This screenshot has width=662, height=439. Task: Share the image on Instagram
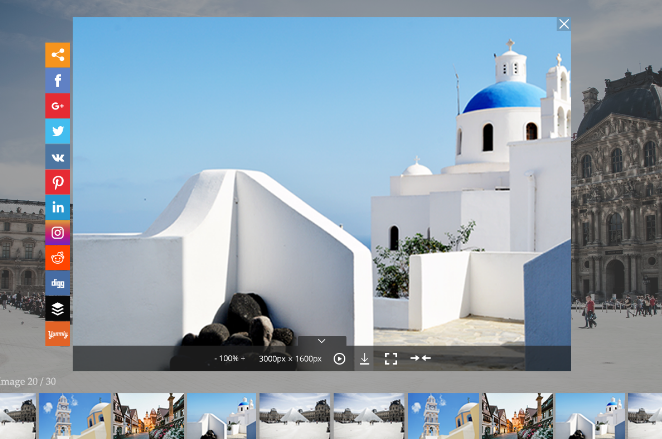(57, 233)
